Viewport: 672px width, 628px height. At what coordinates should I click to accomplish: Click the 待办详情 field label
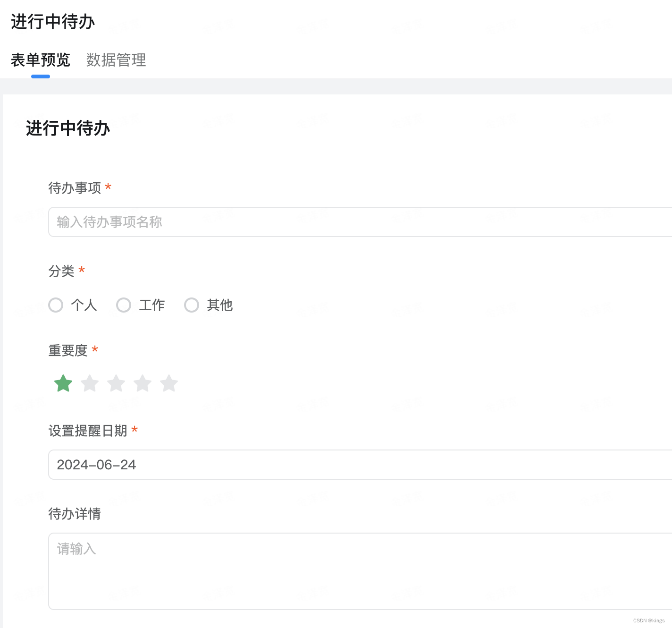(x=75, y=514)
